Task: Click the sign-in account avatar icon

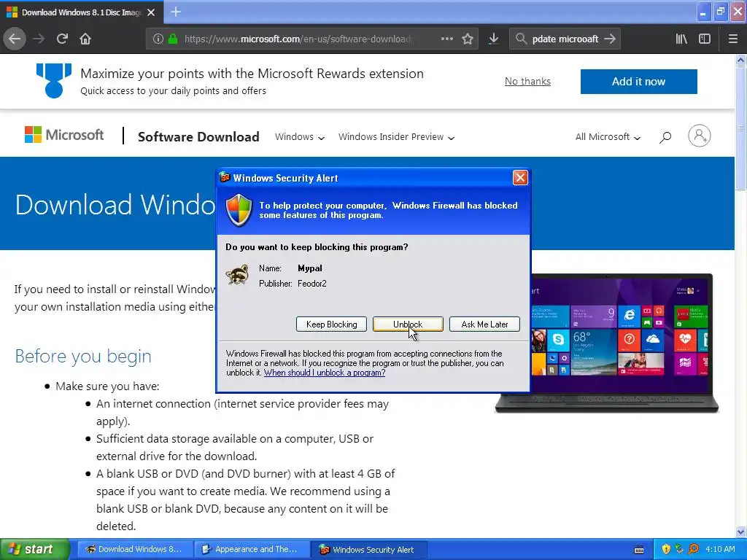Action: click(x=700, y=136)
